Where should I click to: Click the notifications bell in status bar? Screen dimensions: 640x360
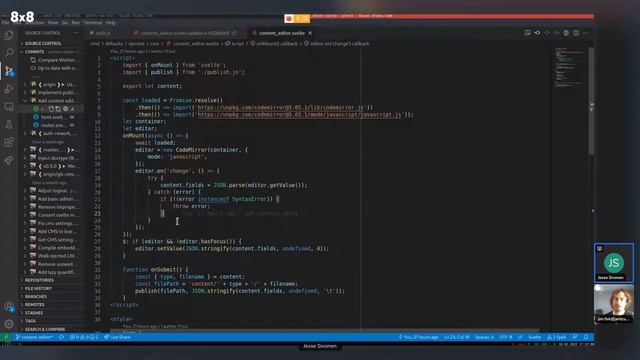(x=586, y=337)
